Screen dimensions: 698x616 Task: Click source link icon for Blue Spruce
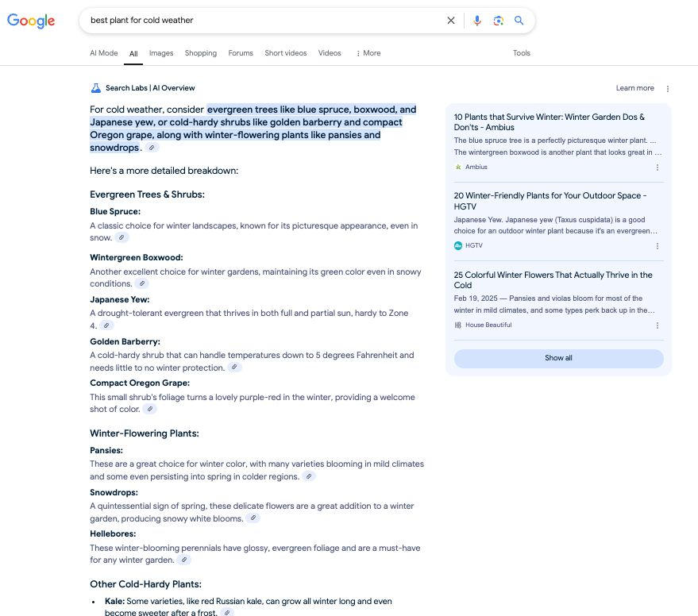(x=121, y=237)
